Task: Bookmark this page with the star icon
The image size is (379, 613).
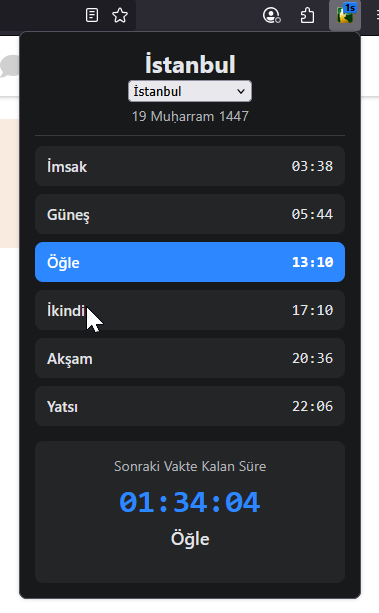Action: click(120, 15)
